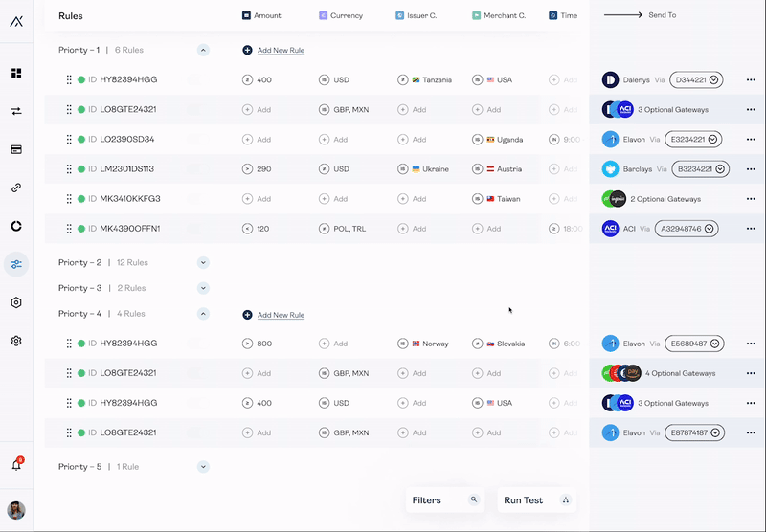Click the Ukraine issuer country value
This screenshot has height=532, width=766.
(x=431, y=169)
